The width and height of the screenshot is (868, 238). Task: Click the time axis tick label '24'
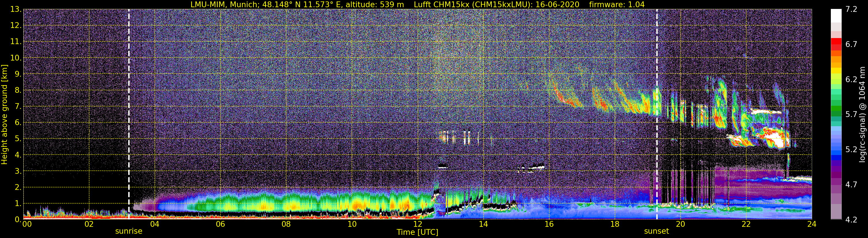tap(812, 224)
